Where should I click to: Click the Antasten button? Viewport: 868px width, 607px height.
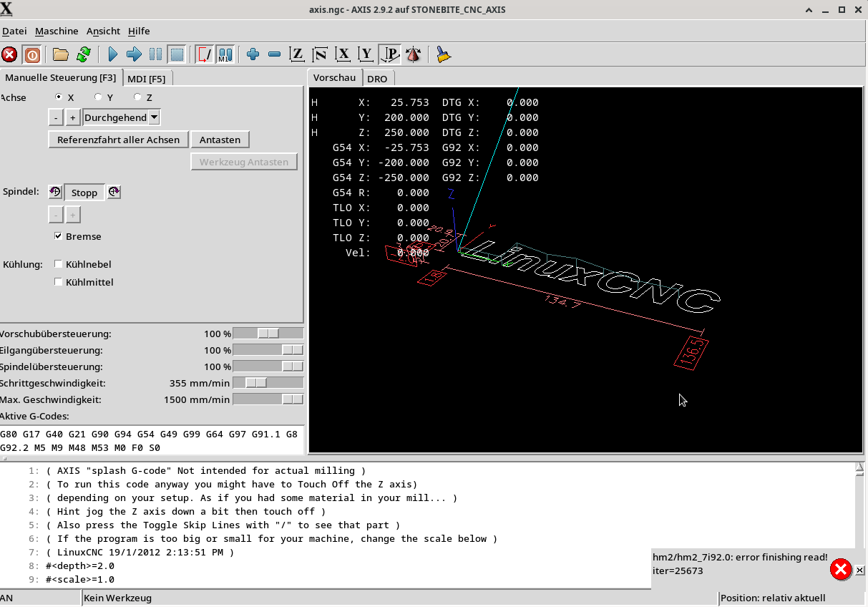220,140
